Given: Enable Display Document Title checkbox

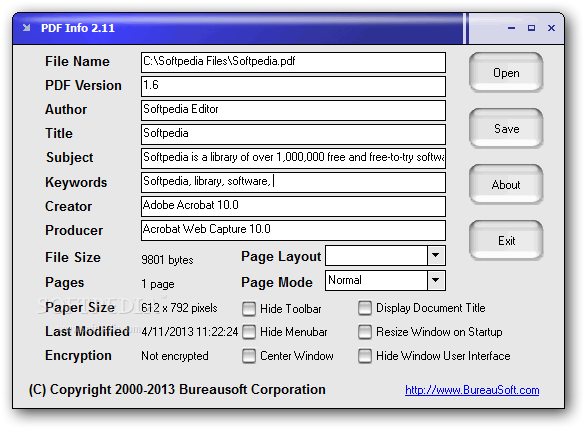Looking at the screenshot, I should tap(365, 308).
